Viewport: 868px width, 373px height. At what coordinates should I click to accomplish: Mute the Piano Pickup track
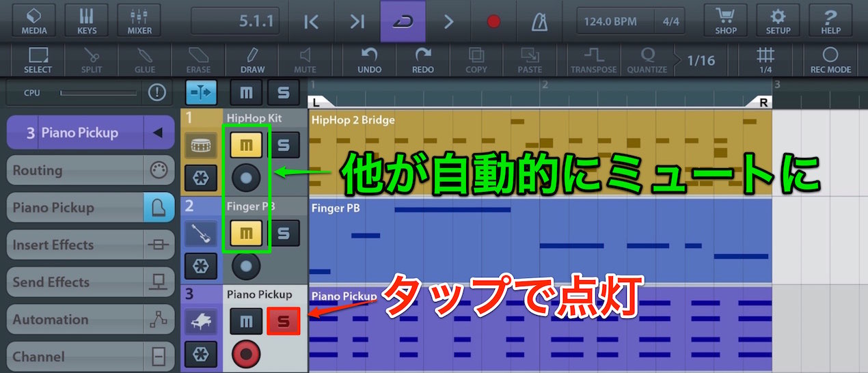(x=246, y=321)
